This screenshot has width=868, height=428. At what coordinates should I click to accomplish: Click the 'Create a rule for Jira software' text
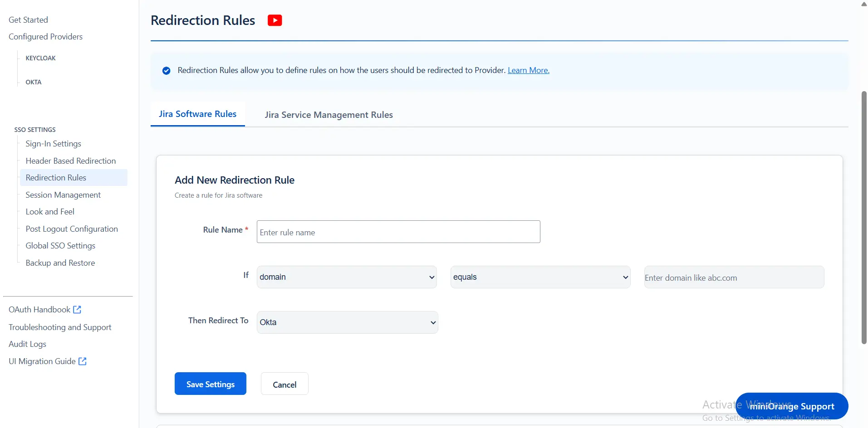218,195
